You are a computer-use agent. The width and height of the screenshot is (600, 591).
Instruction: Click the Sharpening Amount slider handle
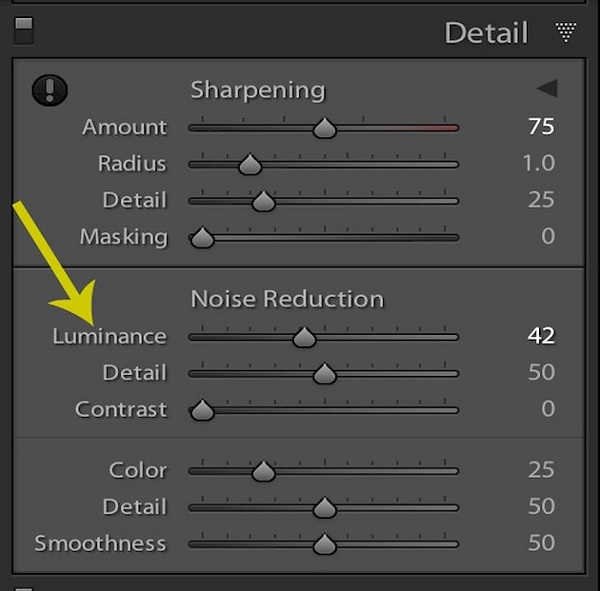tap(324, 129)
